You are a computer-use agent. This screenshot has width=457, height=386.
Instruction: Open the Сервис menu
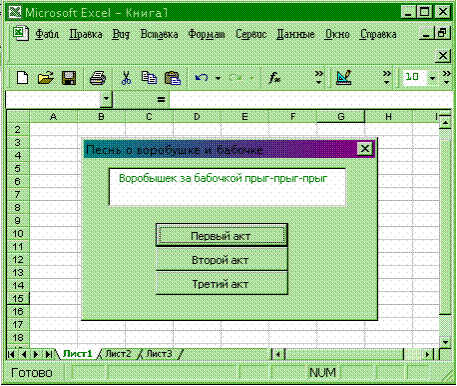pos(251,34)
